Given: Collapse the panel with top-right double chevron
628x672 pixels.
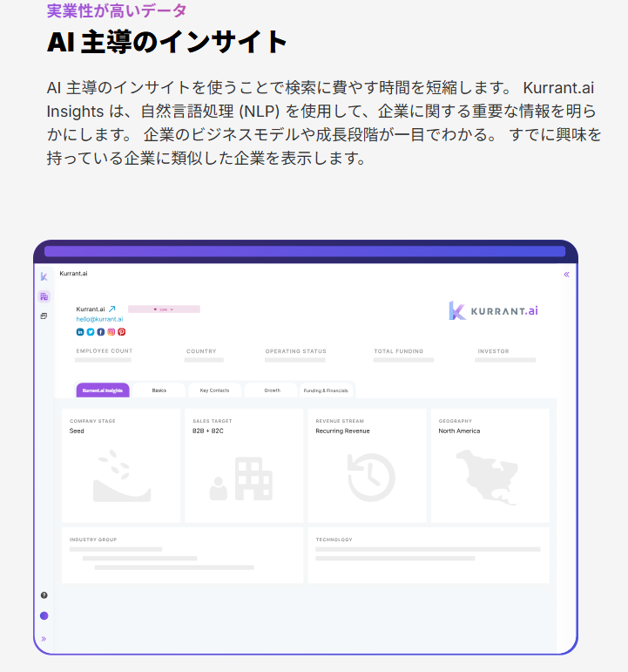Looking at the screenshot, I should 566,275.
